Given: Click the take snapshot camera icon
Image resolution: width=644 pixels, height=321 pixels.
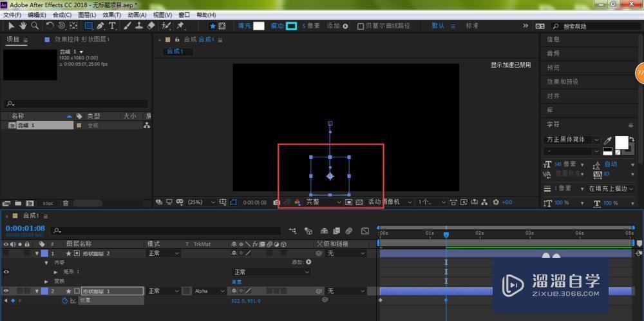Looking at the screenshot, I should point(277,202).
